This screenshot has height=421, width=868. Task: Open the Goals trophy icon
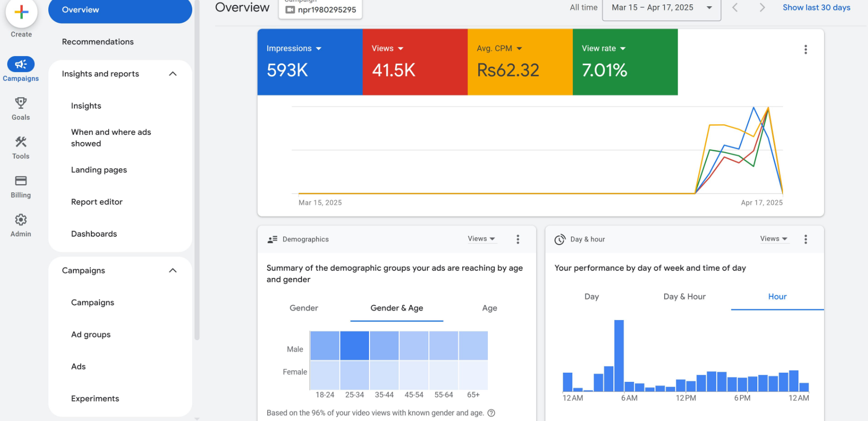(x=21, y=103)
